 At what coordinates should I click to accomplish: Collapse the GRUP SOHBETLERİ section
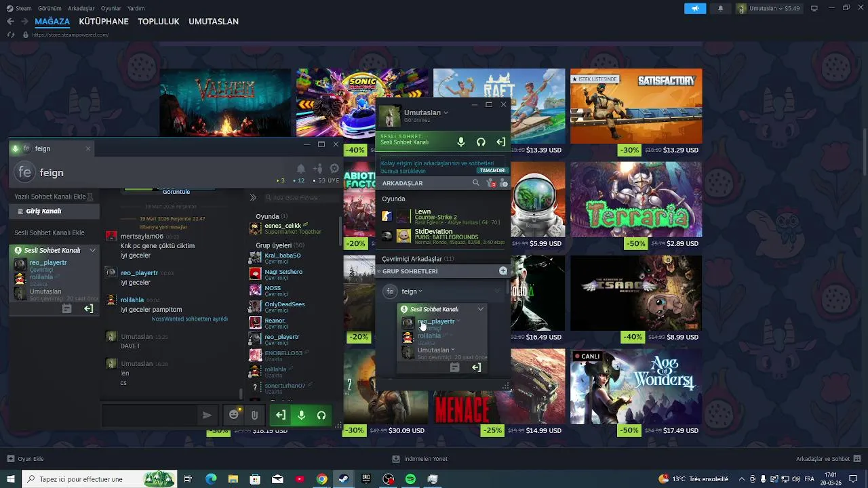pos(379,271)
